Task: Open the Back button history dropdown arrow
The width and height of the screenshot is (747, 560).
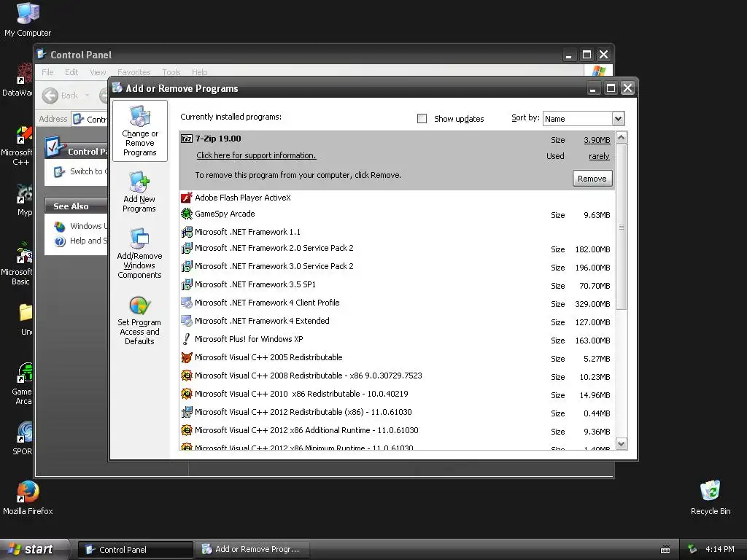Action: (x=88, y=96)
